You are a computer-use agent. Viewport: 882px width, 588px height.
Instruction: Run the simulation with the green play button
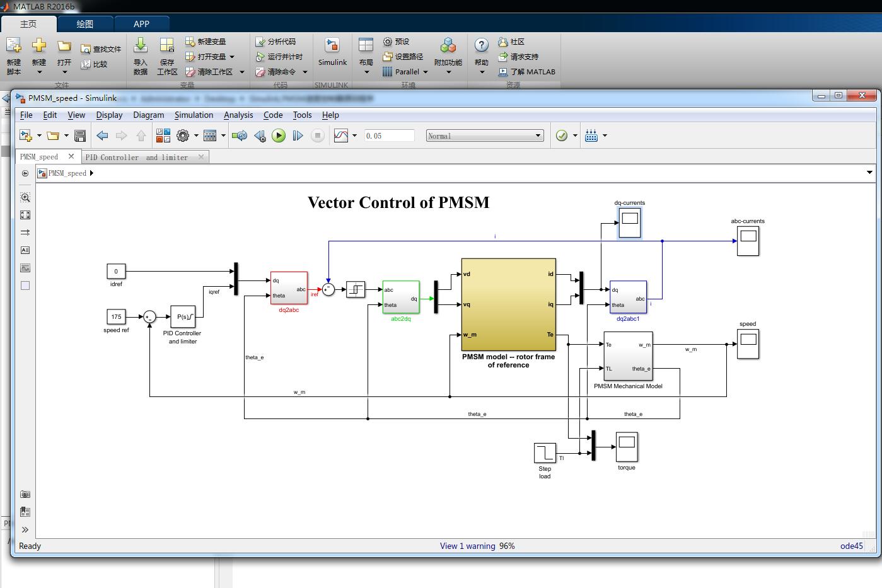[279, 135]
